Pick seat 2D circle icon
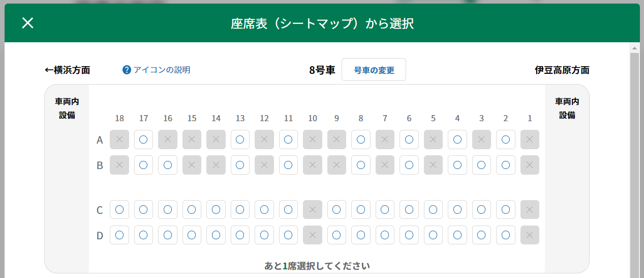Image resolution: width=644 pixels, height=278 pixels. (506, 235)
